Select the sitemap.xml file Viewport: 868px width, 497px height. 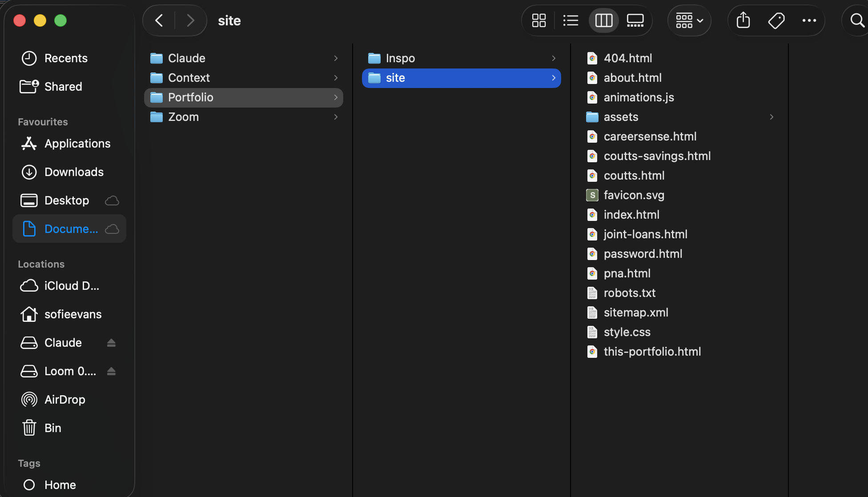pos(679,313)
